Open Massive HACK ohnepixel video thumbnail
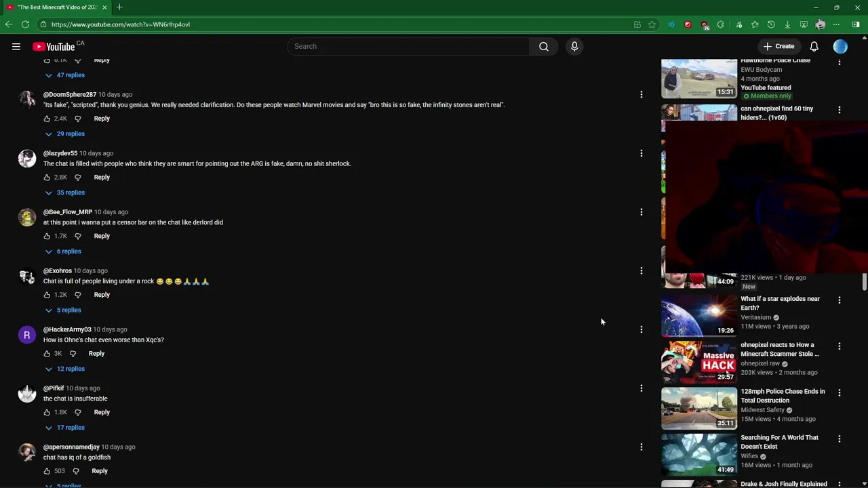 point(699,362)
